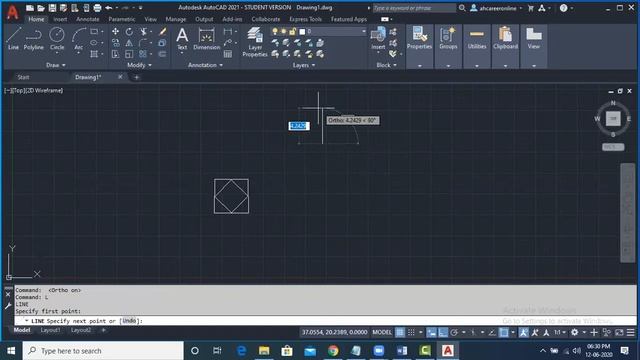The width and height of the screenshot is (640, 360).
Task: Click the Fillet tool icon
Action: click(x=142, y=42)
